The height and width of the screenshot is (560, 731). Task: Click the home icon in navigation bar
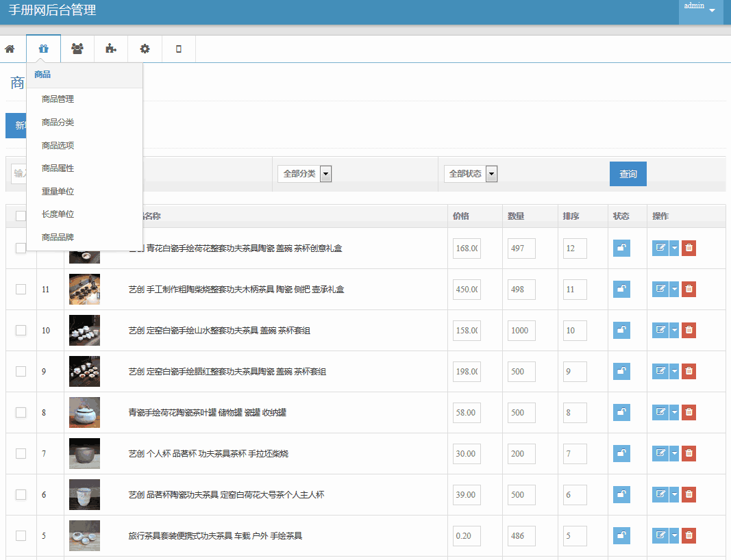tap(10, 49)
